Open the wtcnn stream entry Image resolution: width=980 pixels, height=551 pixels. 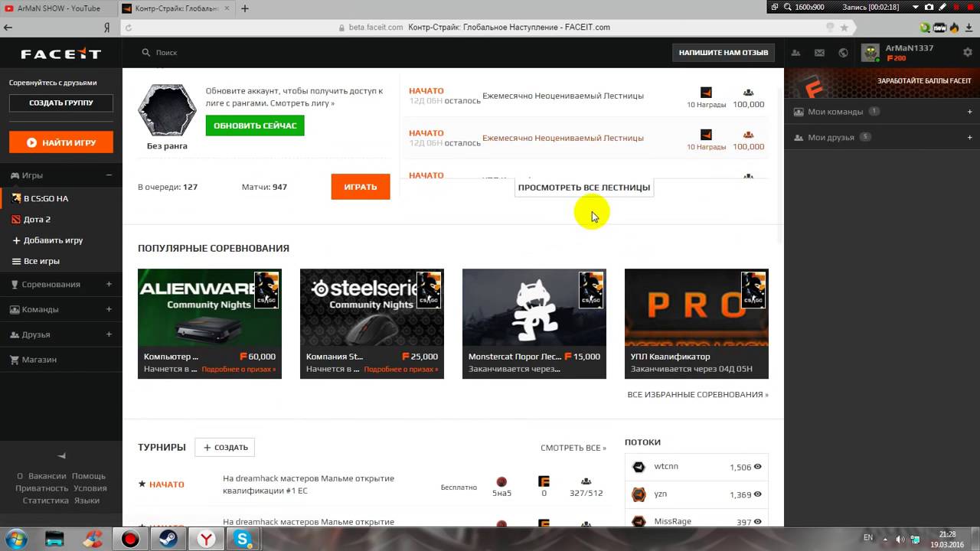coord(697,467)
